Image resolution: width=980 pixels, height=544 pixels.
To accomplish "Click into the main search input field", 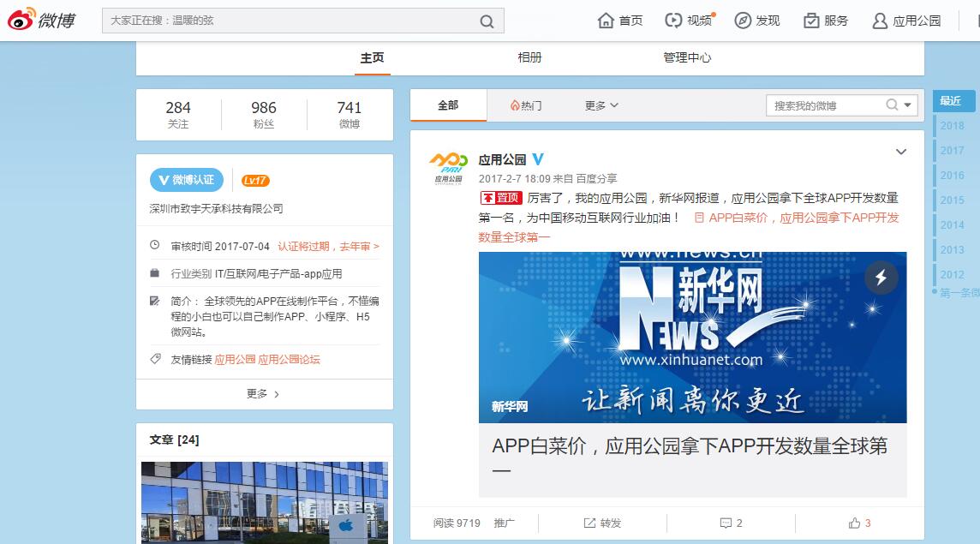I will click(300, 21).
